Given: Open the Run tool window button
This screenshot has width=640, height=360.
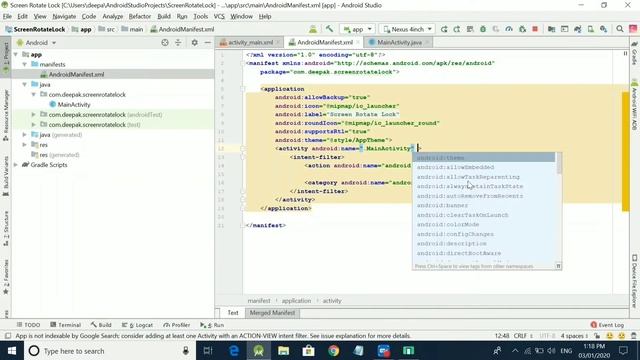Looking at the screenshot, I should coord(212,325).
